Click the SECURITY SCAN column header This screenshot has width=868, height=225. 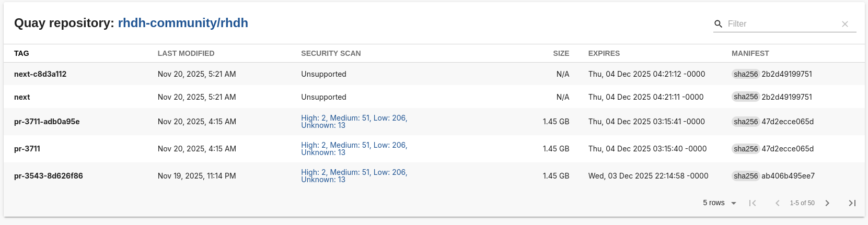click(331, 53)
